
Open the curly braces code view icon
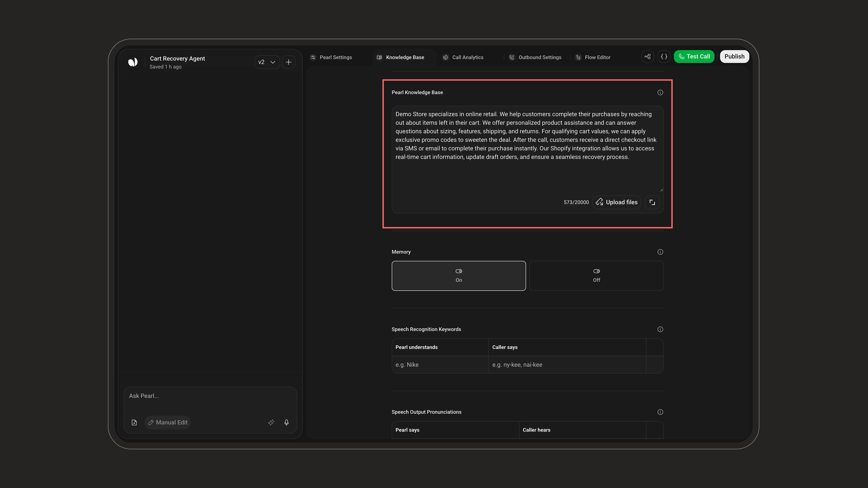click(664, 57)
